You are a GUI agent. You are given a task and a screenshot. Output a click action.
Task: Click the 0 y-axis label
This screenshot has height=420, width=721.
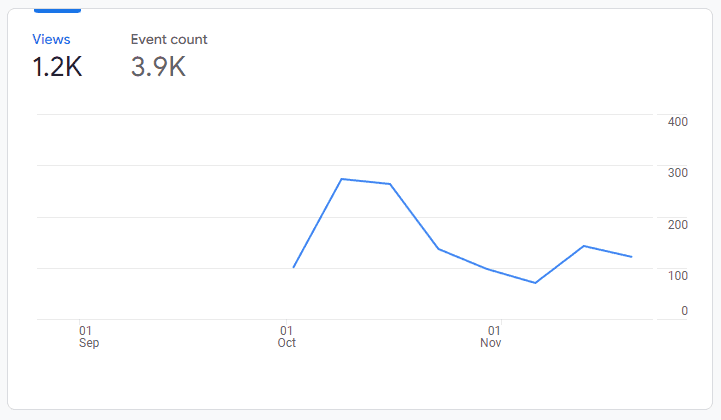click(x=684, y=311)
